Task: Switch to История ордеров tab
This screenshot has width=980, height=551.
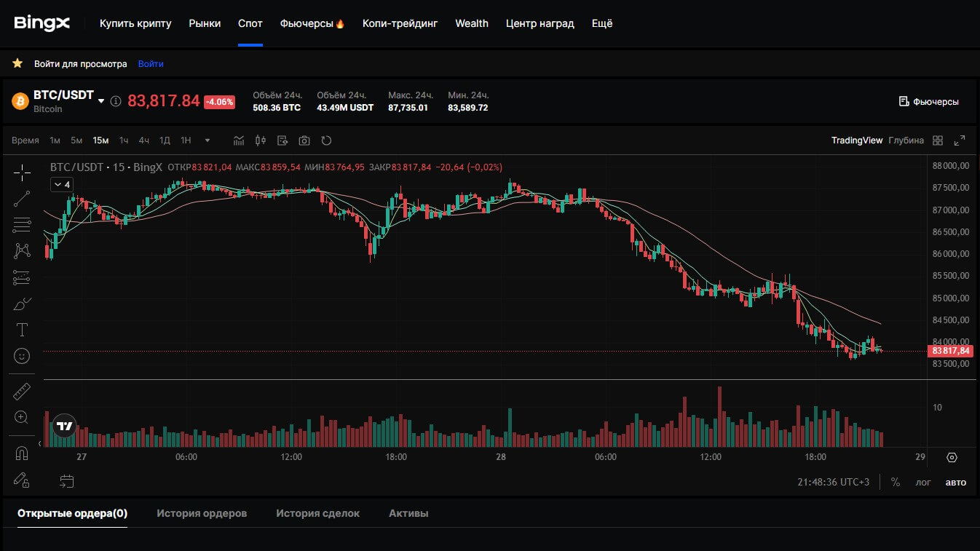Action: click(x=202, y=513)
